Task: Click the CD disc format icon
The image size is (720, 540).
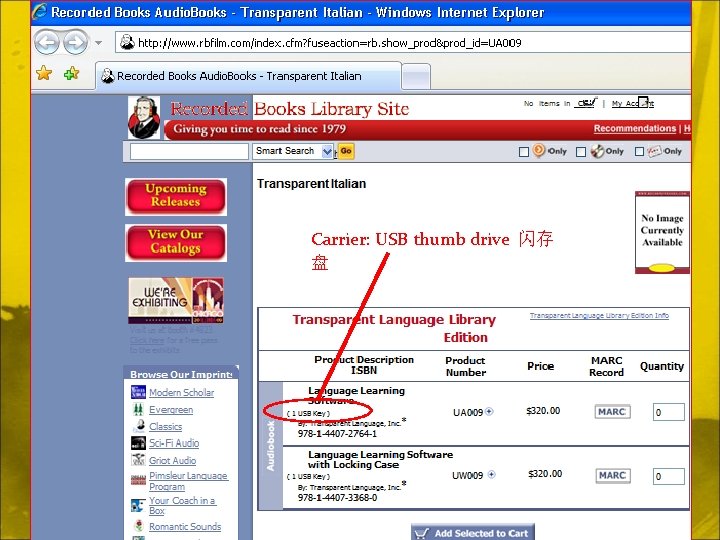Action: (x=597, y=151)
